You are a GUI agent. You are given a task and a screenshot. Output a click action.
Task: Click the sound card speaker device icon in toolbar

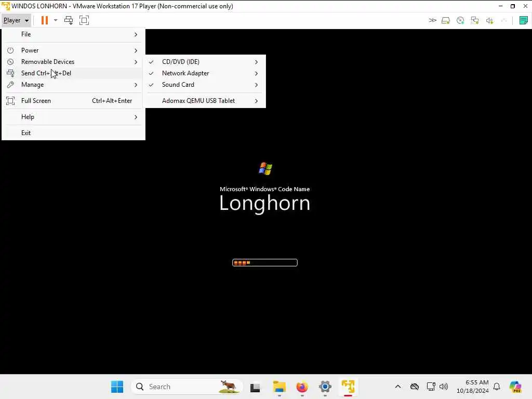point(489,21)
